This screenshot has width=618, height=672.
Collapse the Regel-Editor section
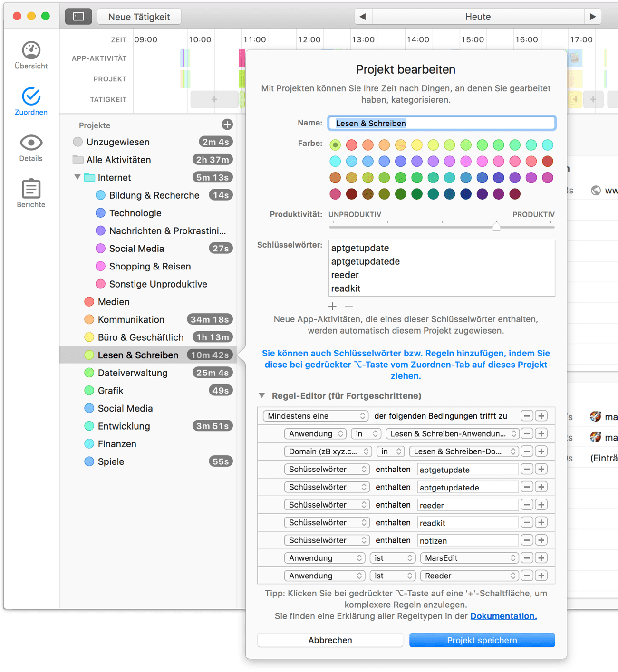(x=262, y=395)
